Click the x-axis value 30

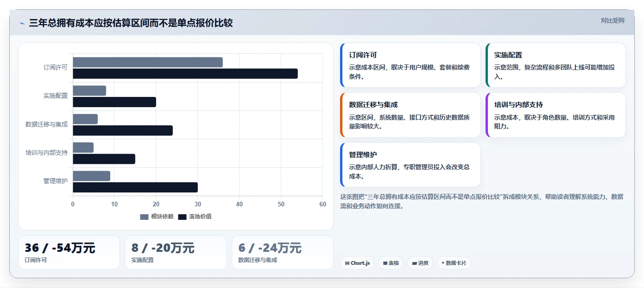198,204
